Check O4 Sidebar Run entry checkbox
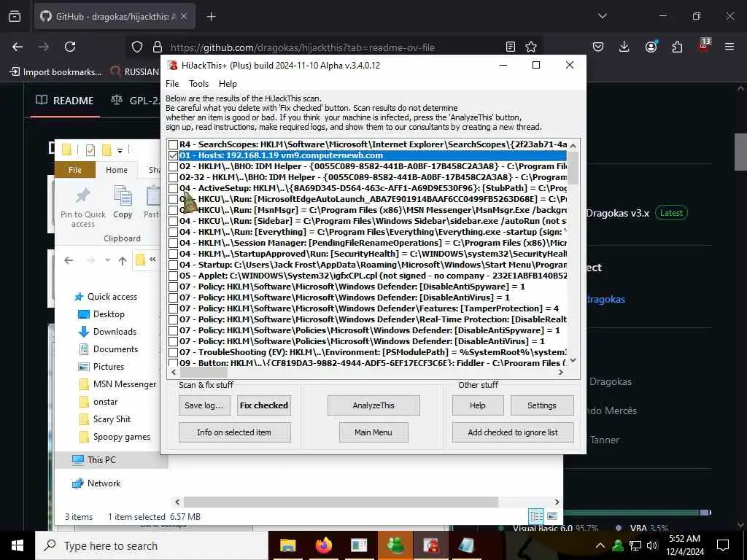 coord(173,221)
